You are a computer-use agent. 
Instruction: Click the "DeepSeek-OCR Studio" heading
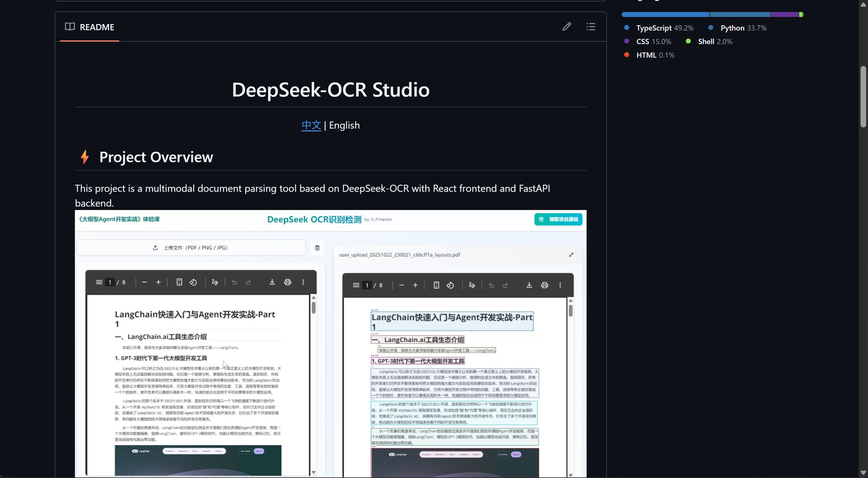pos(330,90)
